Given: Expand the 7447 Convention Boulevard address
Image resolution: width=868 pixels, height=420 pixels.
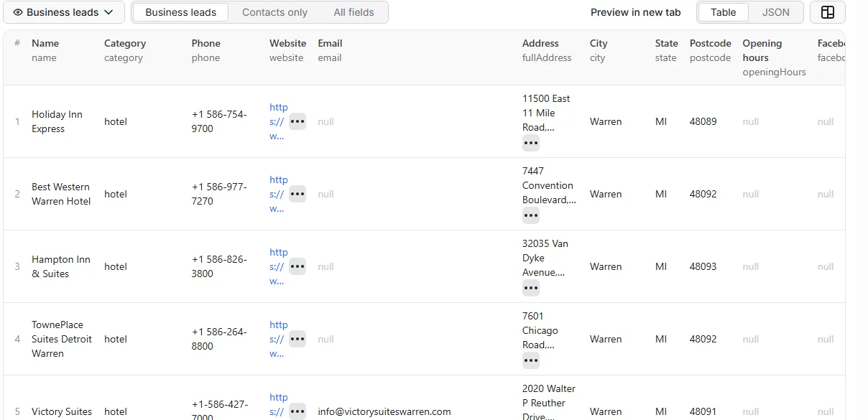Looking at the screenshot, I should (531, 215).
